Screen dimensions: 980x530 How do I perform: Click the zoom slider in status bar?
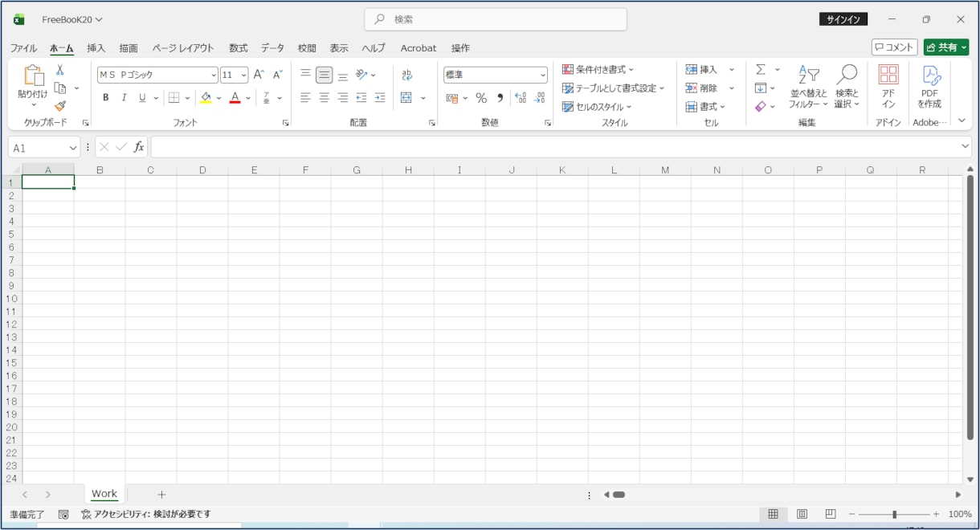point(894,514)
